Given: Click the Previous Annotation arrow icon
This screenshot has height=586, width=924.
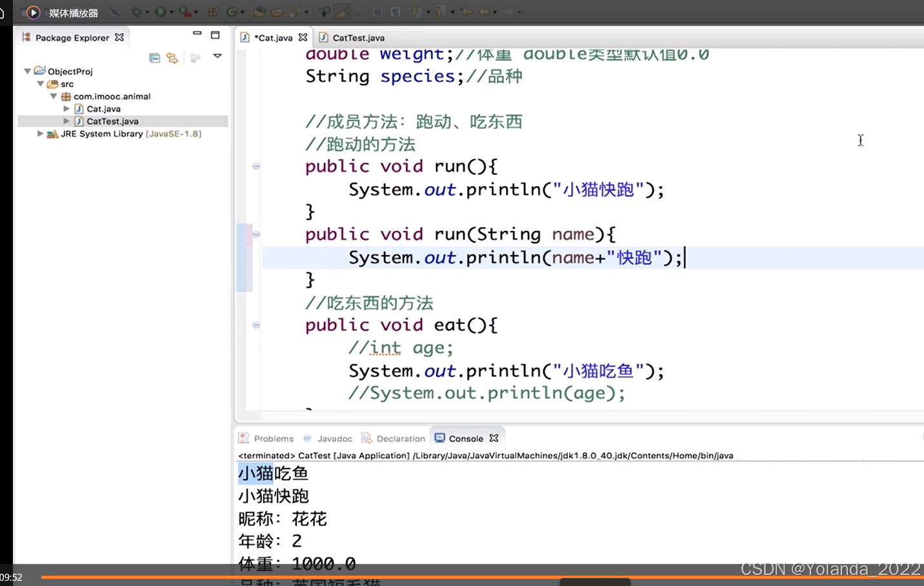Looking at the screenshot, I should (x=439, y=12).
